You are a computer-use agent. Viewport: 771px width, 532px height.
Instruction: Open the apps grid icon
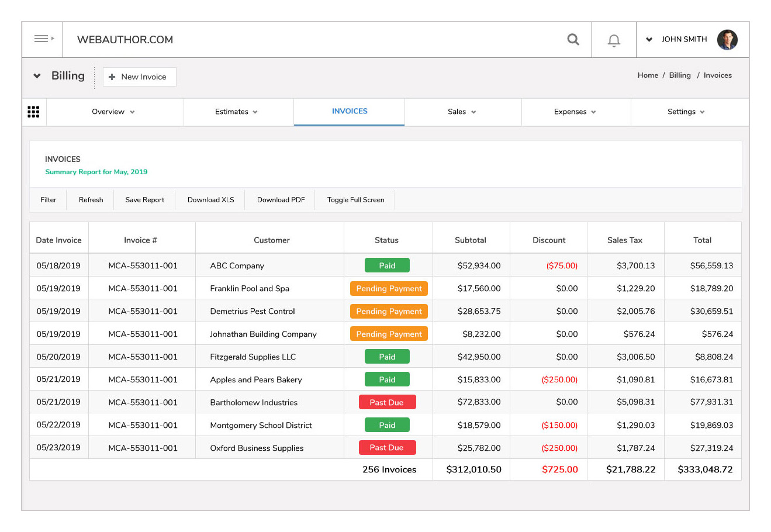pyautogui.click(x=34, y=112)
